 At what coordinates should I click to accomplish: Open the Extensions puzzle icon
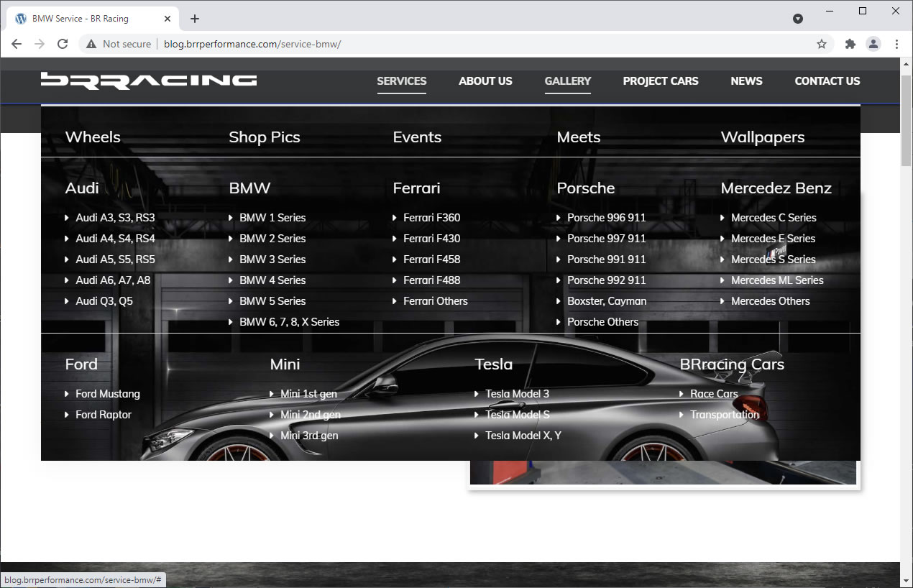pos(850,44)
